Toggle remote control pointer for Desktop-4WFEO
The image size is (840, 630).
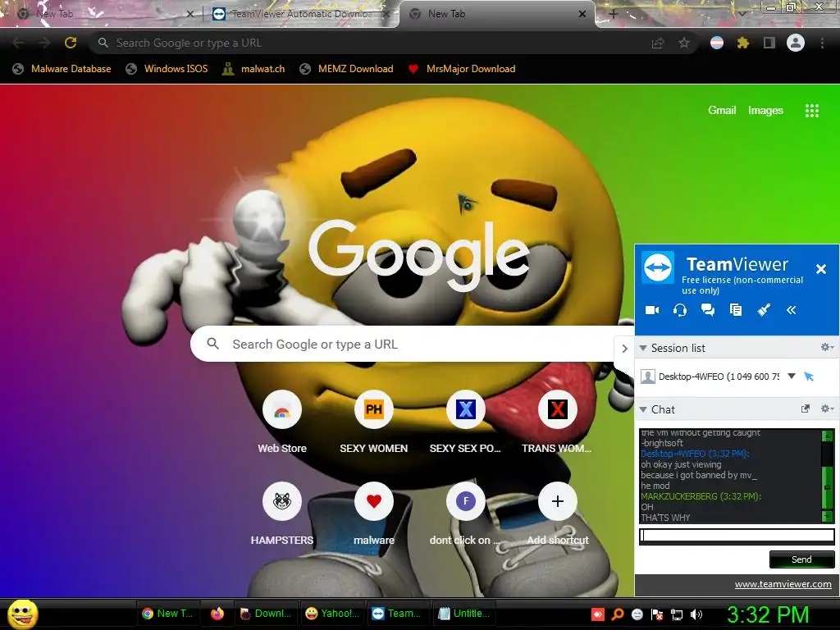(809, 377)
